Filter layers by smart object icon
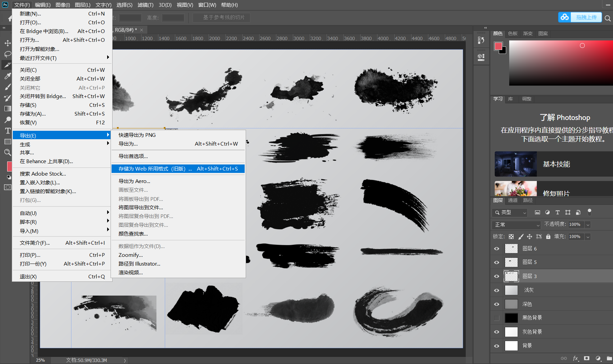 point(578,212)
